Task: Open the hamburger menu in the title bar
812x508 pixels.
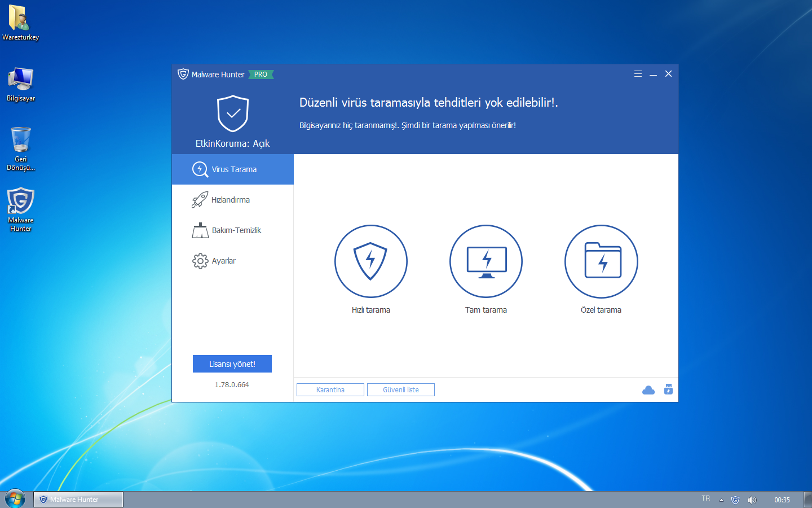Action: pyautogui.click(x=638, y=74)
